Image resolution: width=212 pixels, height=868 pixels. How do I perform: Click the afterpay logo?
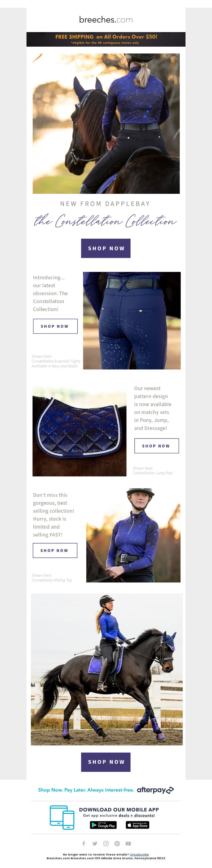coord(155,790)
